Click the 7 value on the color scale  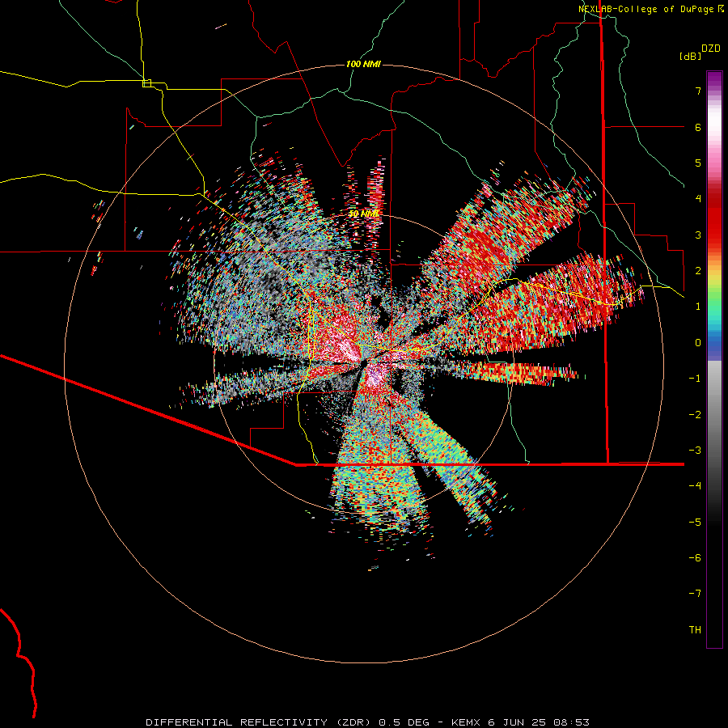tap(698, 91)
